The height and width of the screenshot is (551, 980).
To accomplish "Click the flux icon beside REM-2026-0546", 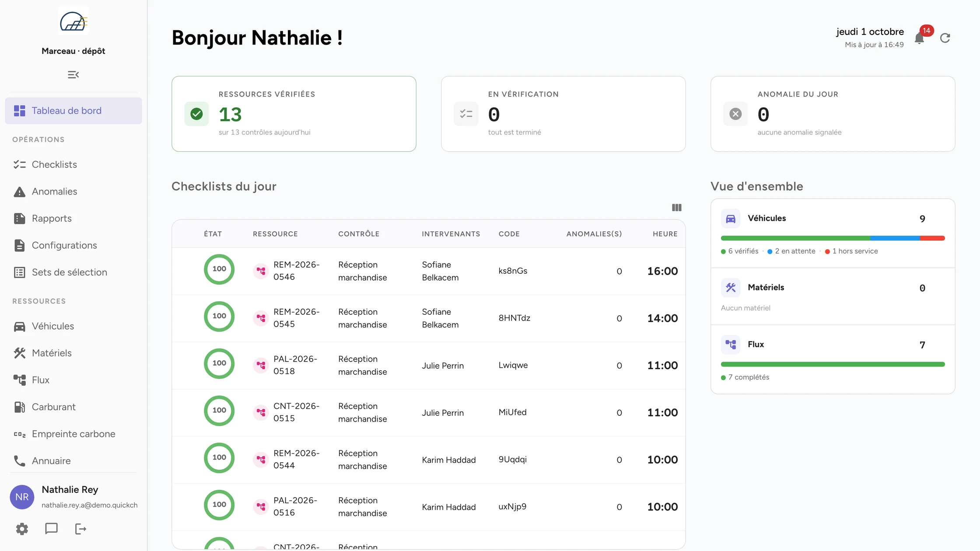I will (x=261, y=271).
